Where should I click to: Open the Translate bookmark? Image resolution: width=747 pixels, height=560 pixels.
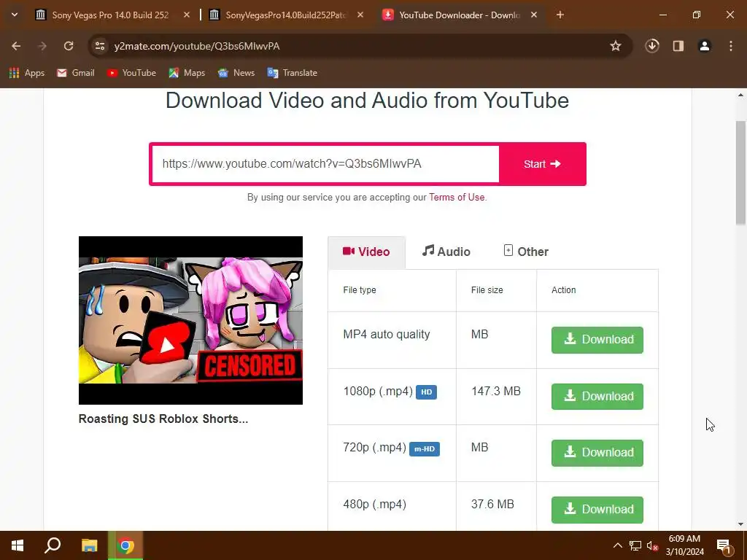(x=293, y=73)
